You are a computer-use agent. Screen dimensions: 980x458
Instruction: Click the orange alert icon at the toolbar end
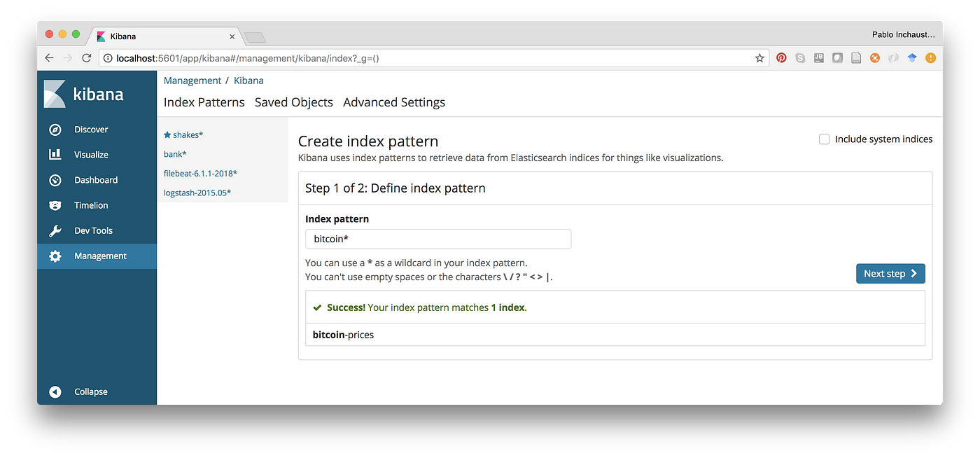point(930,58)
